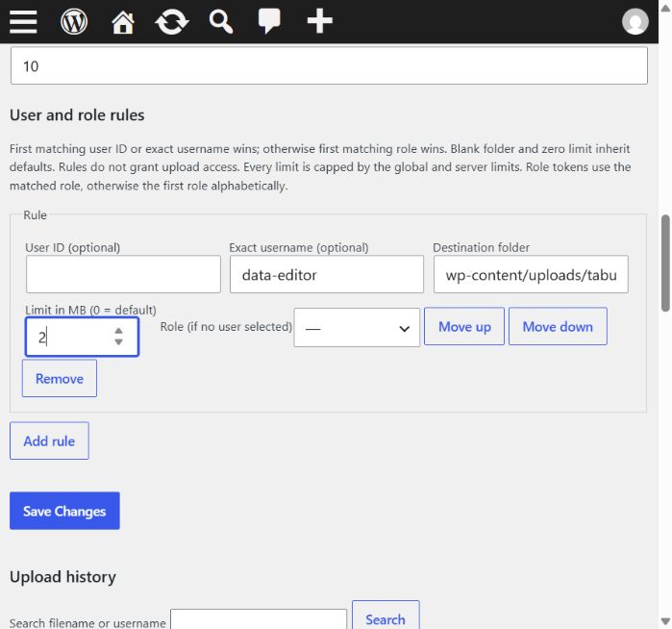Open the search magnifier icon

click(x=221, y=21)
